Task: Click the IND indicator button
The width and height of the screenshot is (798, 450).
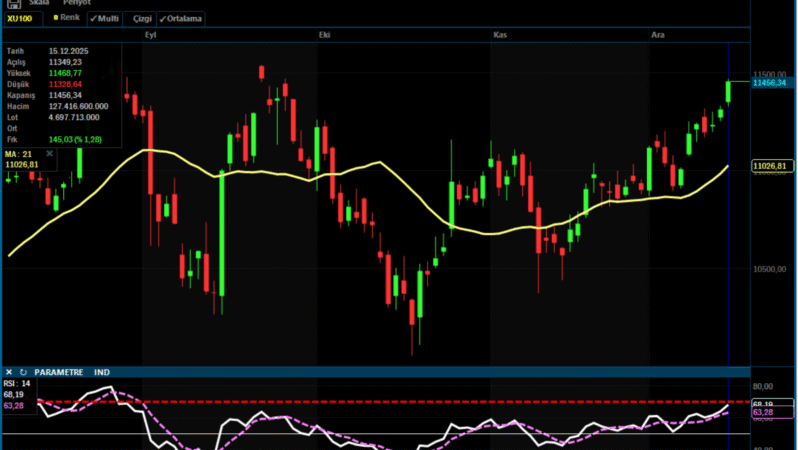Action: (102, 371)
